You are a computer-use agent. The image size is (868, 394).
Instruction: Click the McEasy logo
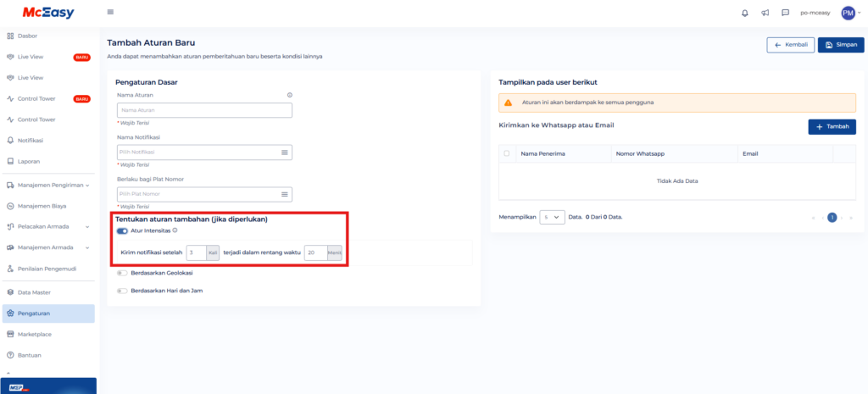[x=48, y=14]
